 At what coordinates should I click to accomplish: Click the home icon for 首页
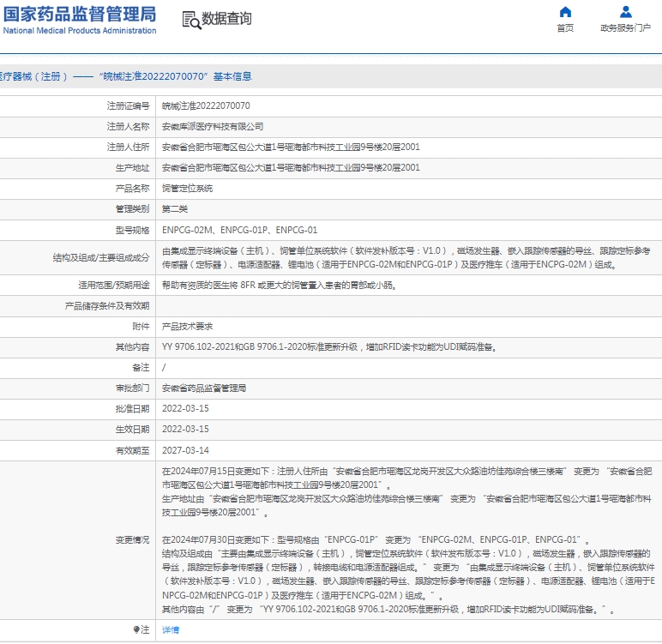[565, 12]
